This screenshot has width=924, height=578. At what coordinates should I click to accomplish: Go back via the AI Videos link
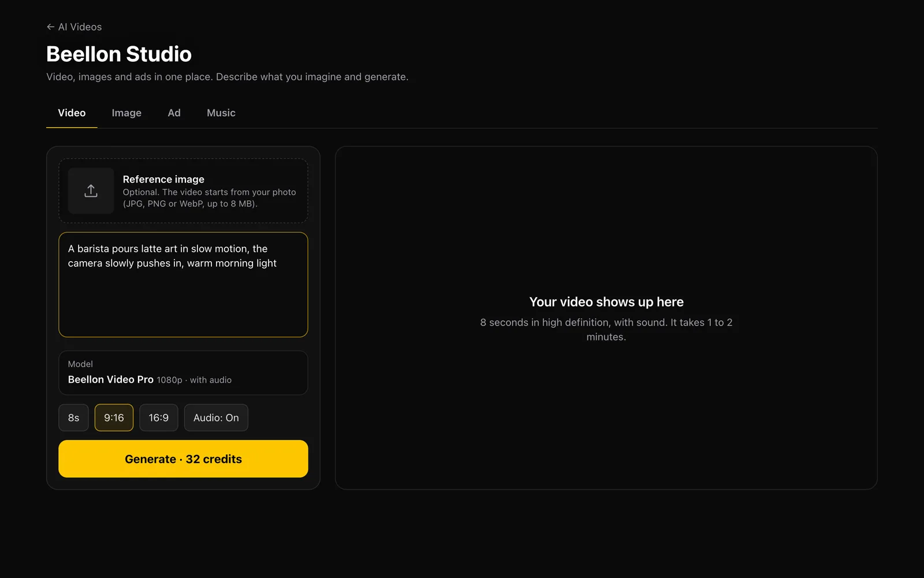click(74, 27)
